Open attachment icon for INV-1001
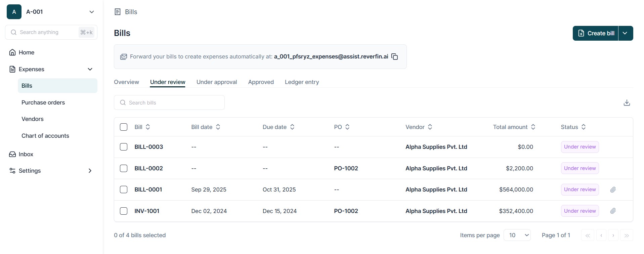 pos(613,211)
